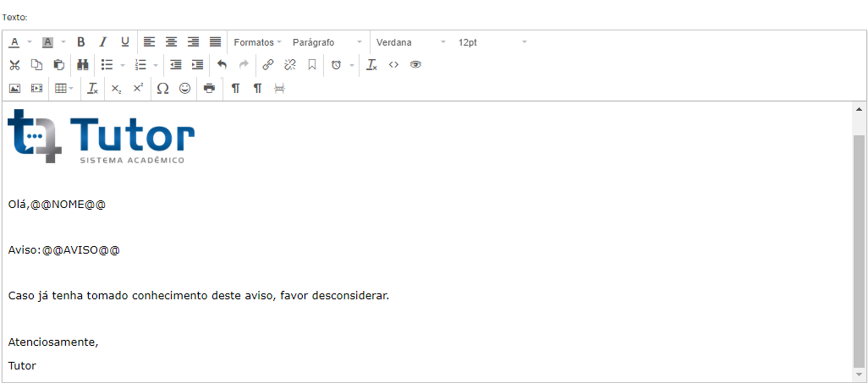
Task: Copy the selected content
Action: tap(36, 65)
